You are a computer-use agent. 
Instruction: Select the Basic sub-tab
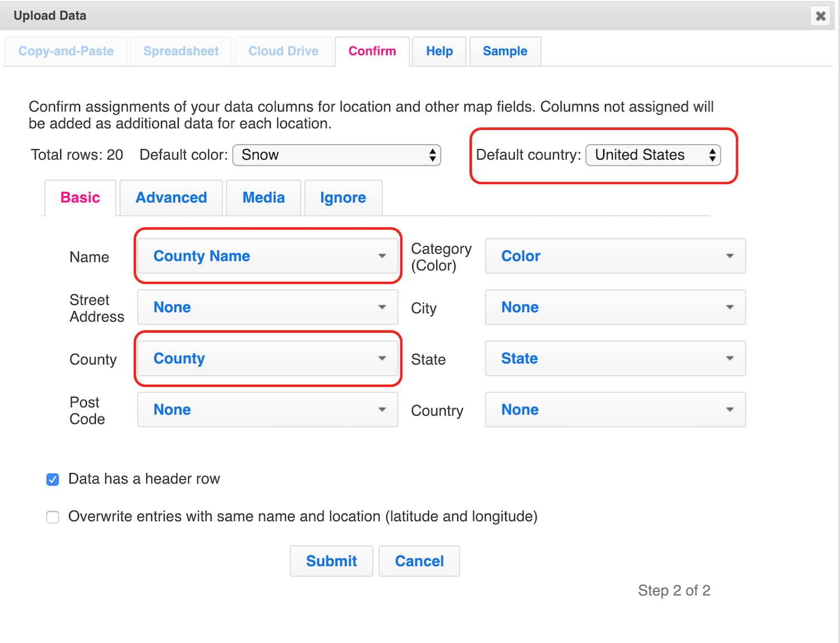point(80,198)
